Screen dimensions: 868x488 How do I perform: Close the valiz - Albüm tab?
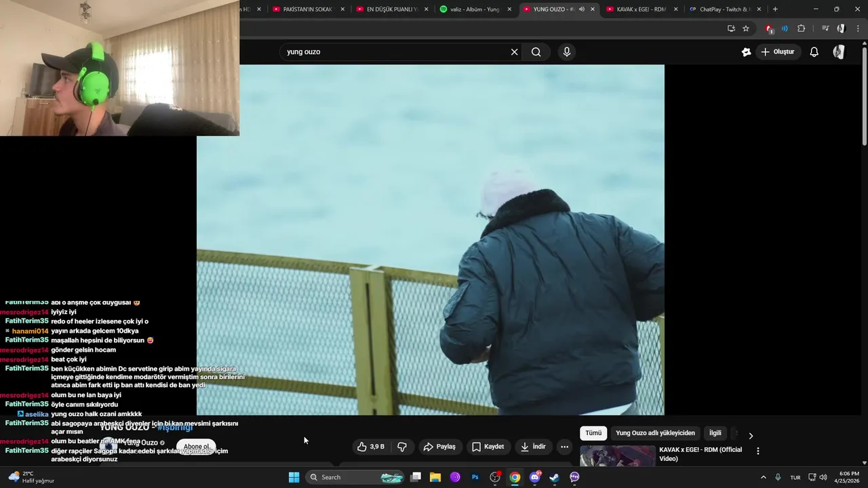coord(509,9)
